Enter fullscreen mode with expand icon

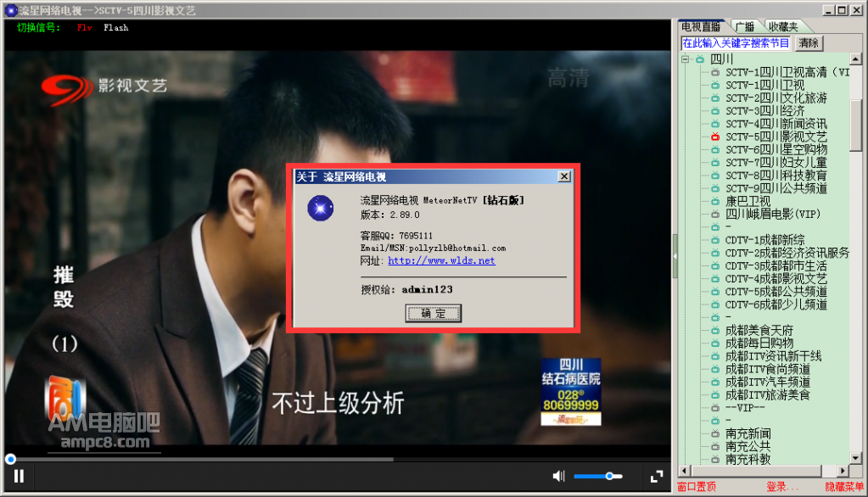click(x=657, y=476)
